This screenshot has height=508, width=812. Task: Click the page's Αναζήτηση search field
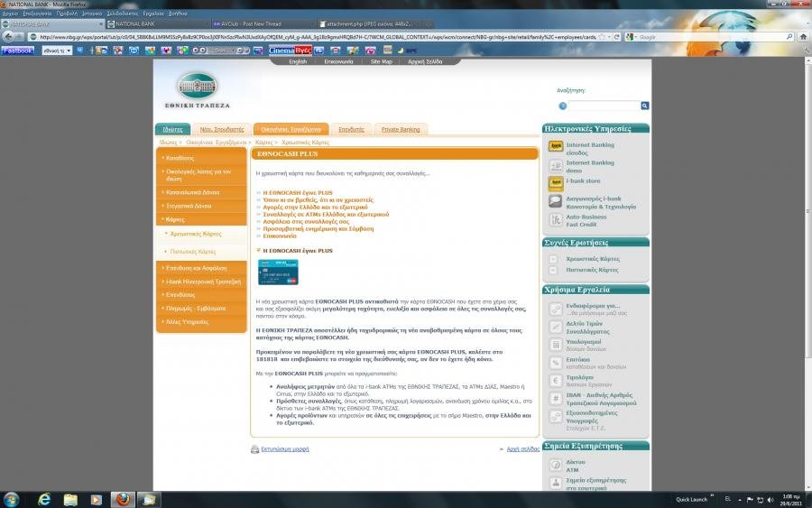coord(604,106)
